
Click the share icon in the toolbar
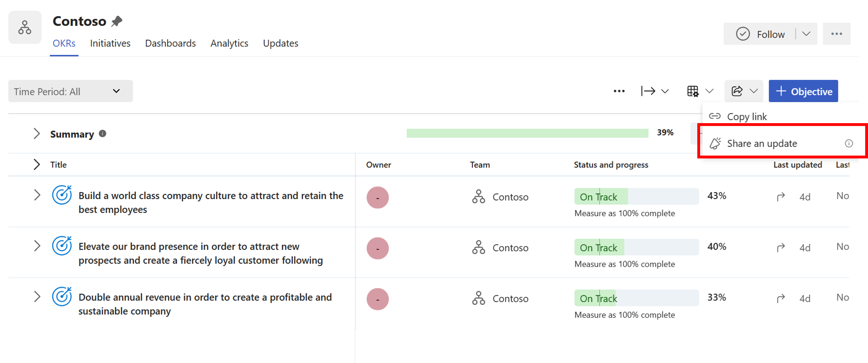click(x=737, y=91)
